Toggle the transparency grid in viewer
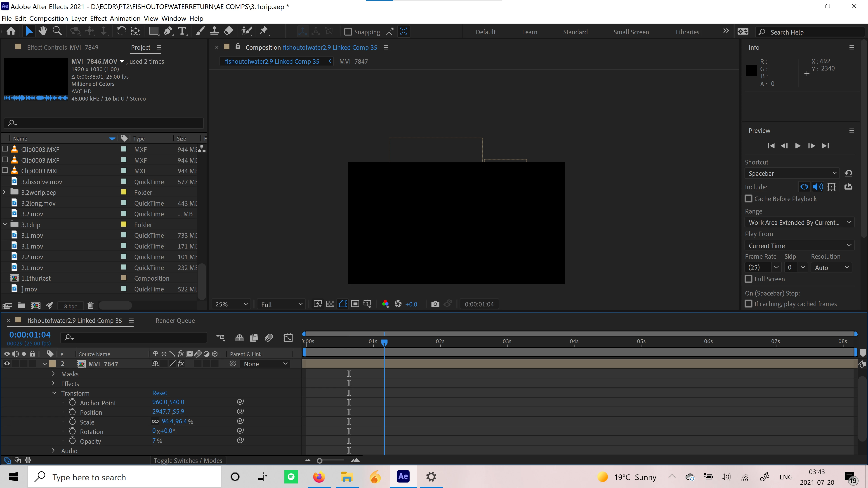 330,304
